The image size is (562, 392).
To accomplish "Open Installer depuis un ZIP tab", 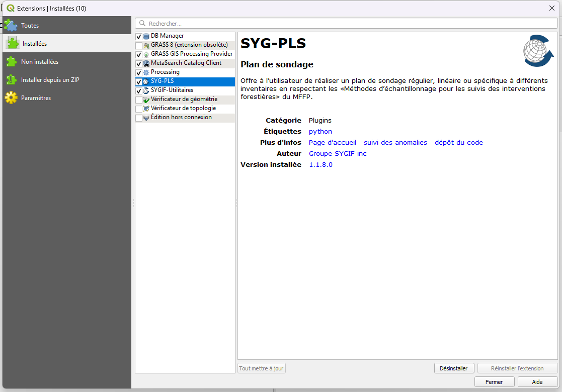I will coord(50,80).
